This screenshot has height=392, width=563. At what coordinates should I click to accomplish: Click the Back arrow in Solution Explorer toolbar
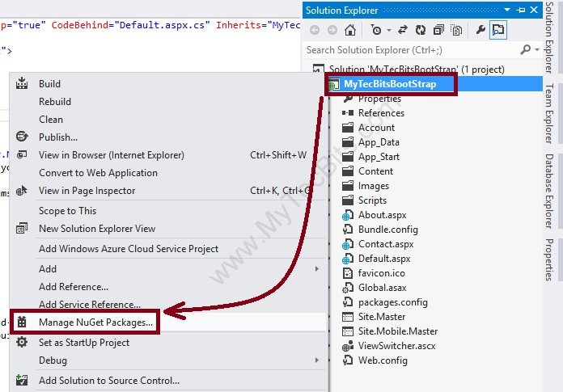tap(315, 30)
